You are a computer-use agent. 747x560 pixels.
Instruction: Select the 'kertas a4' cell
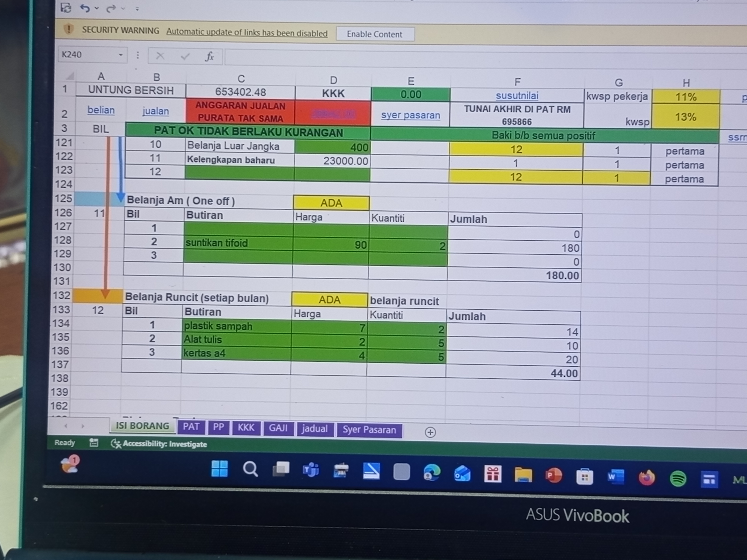point(236,353)
